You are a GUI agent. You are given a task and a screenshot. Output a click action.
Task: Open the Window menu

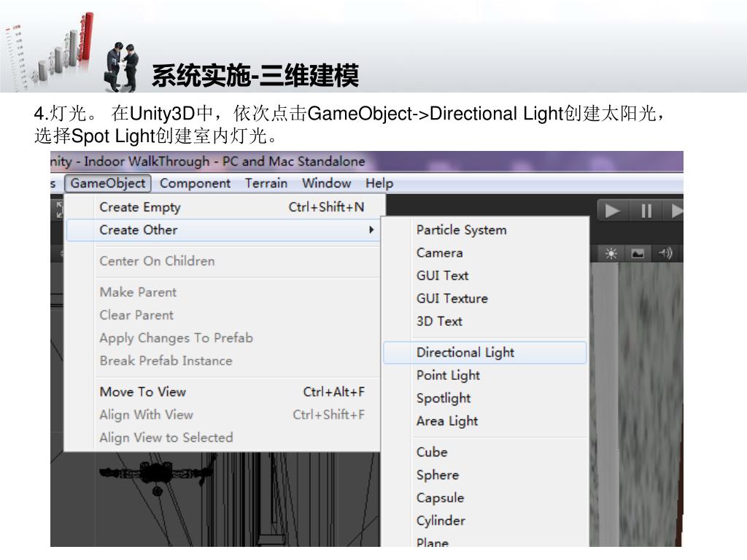(x=326, y=183)
